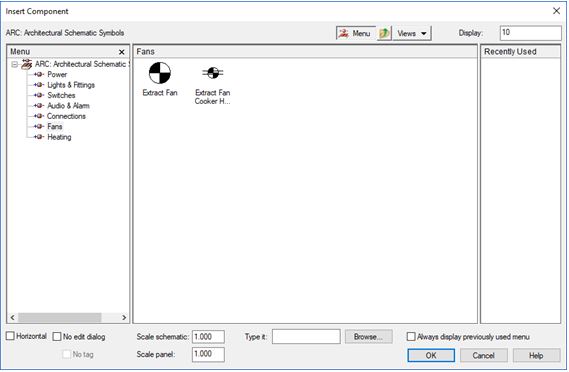Open the Lights & Fittings category

71,85
